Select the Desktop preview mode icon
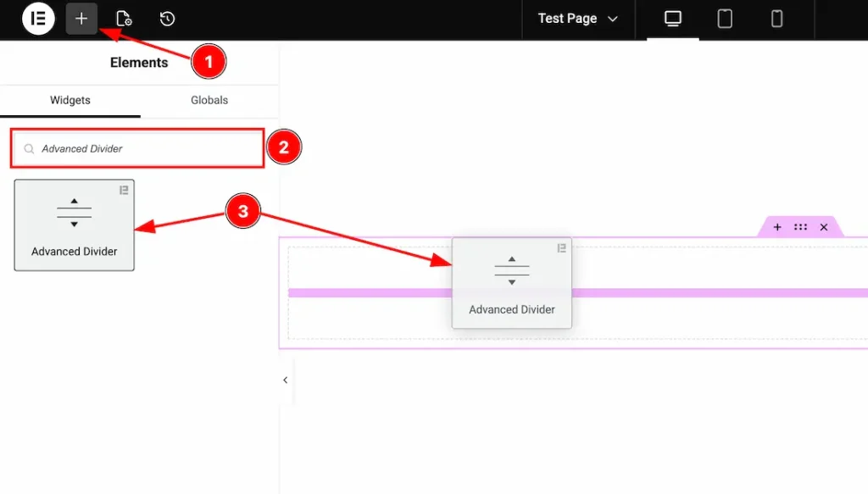The height and width of the screenshot is (494, 868). pos(671,19)
